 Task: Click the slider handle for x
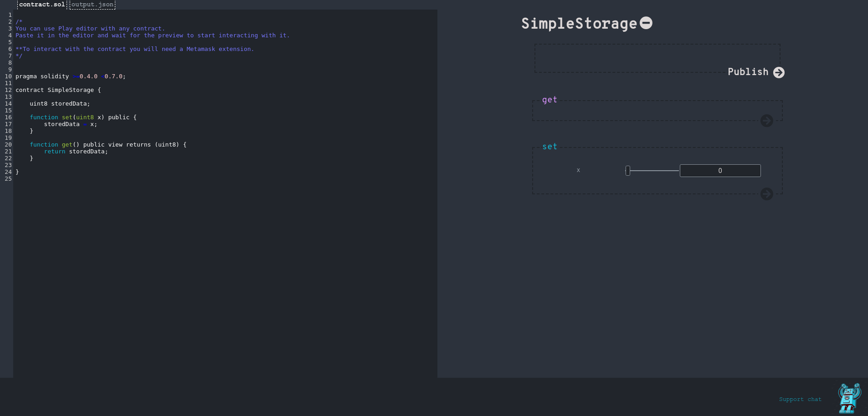(x=628, y=171)
